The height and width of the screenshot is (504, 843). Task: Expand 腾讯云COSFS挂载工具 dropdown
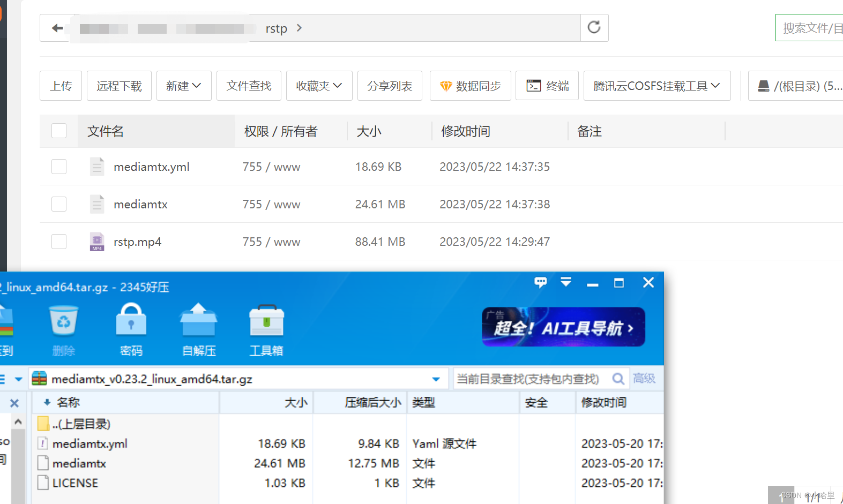657,86
